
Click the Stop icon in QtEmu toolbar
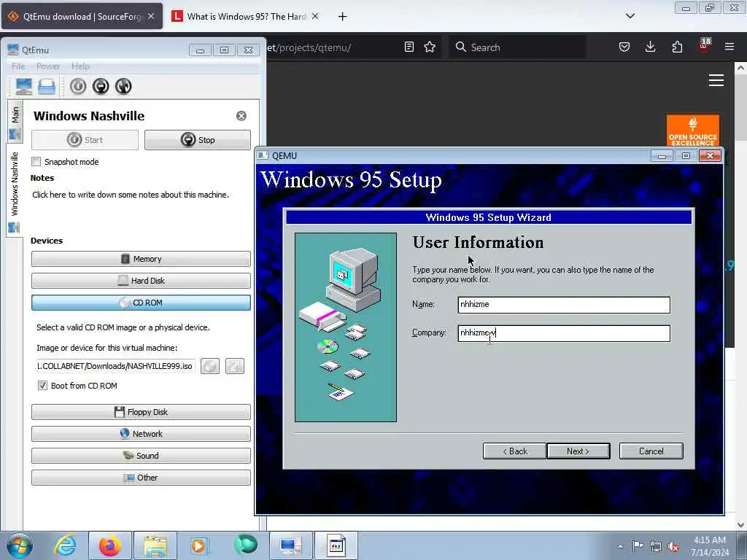(x=101, y=86)
